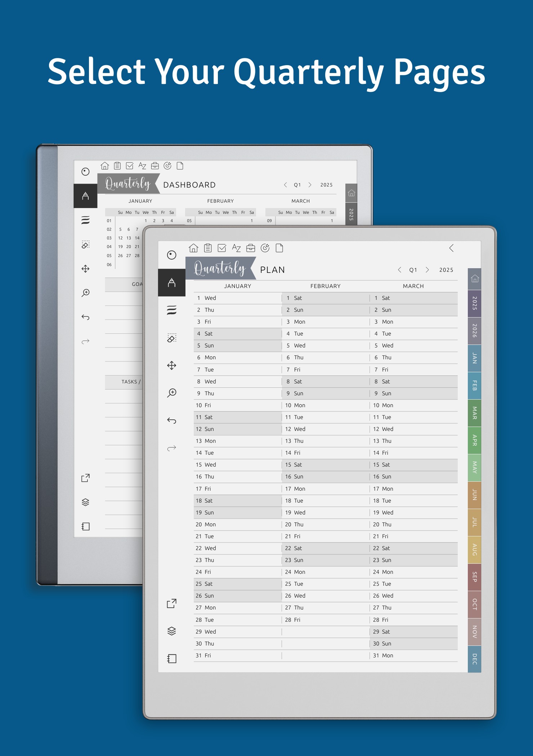Switch to the JAN side tab
This screenshot has height=756, width=533.
(x=474, y=359)
